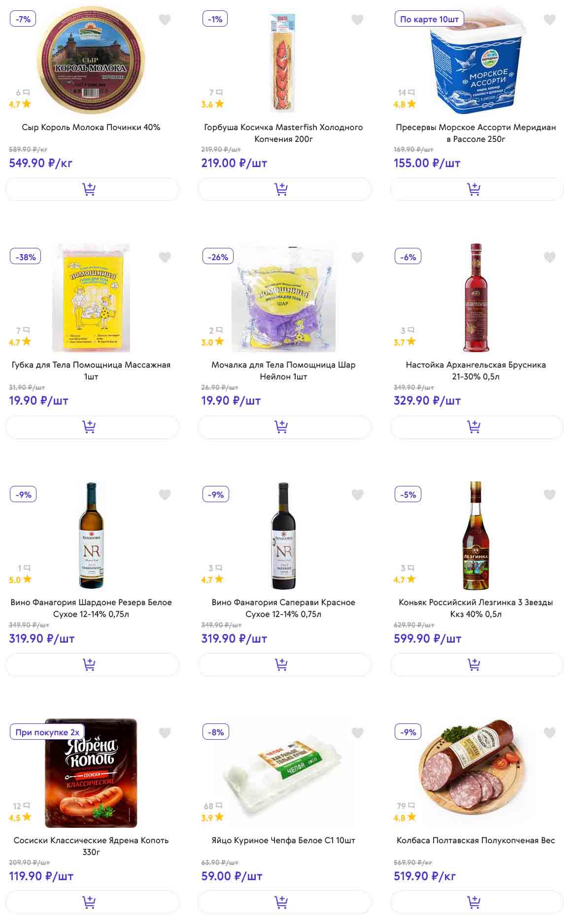Click the 'По карте 10шт' badge
580x924 pixels.
pos(429,19)
